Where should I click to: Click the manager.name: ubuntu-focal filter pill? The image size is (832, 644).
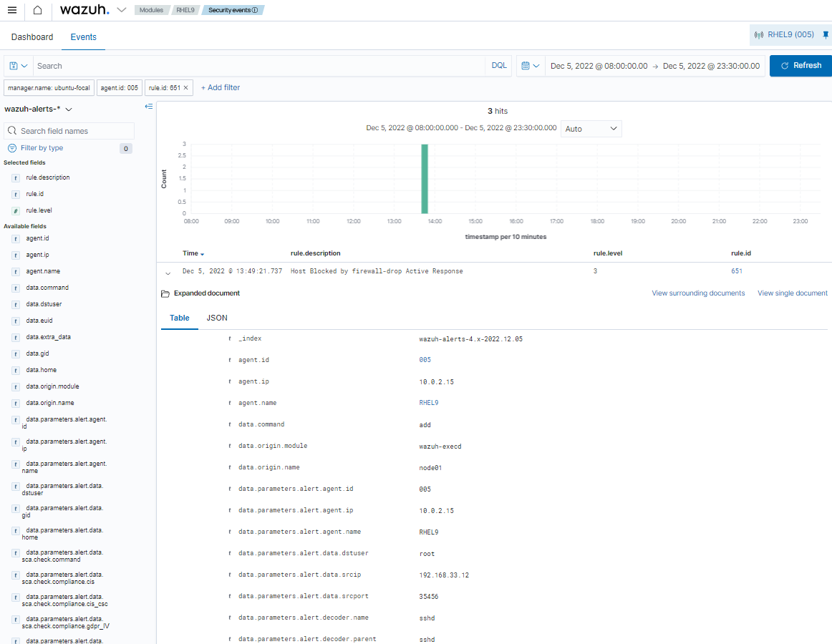(x=49, y=87)
